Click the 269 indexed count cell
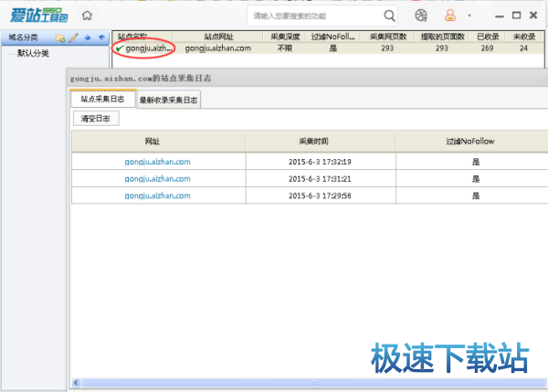Viewport: 548px width, 392px height. tap(487, 48)
